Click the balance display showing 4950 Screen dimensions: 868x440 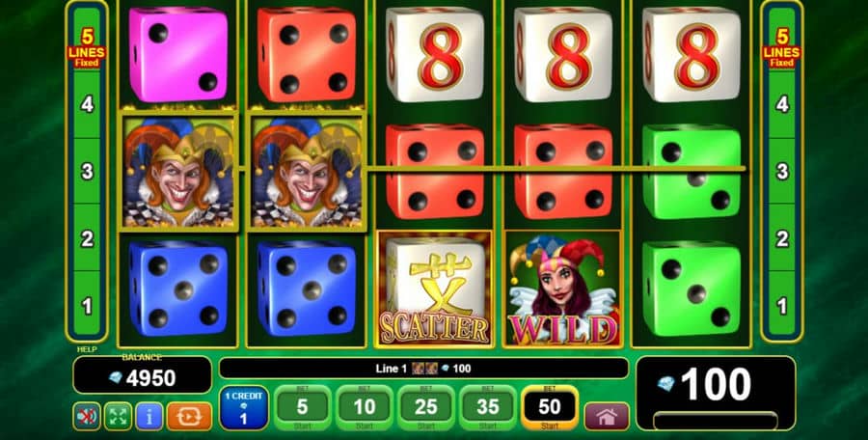pos(143,375)
